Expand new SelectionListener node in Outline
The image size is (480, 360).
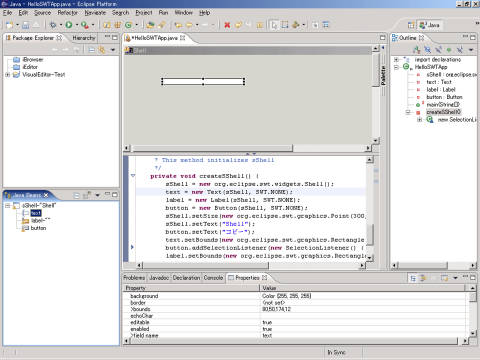(419, 119)
